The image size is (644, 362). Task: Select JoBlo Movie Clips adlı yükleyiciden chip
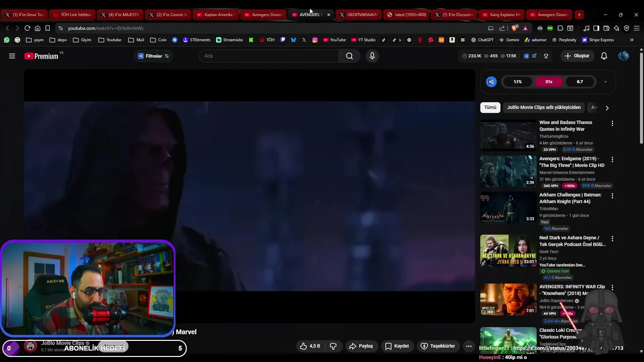coord(543,107)
